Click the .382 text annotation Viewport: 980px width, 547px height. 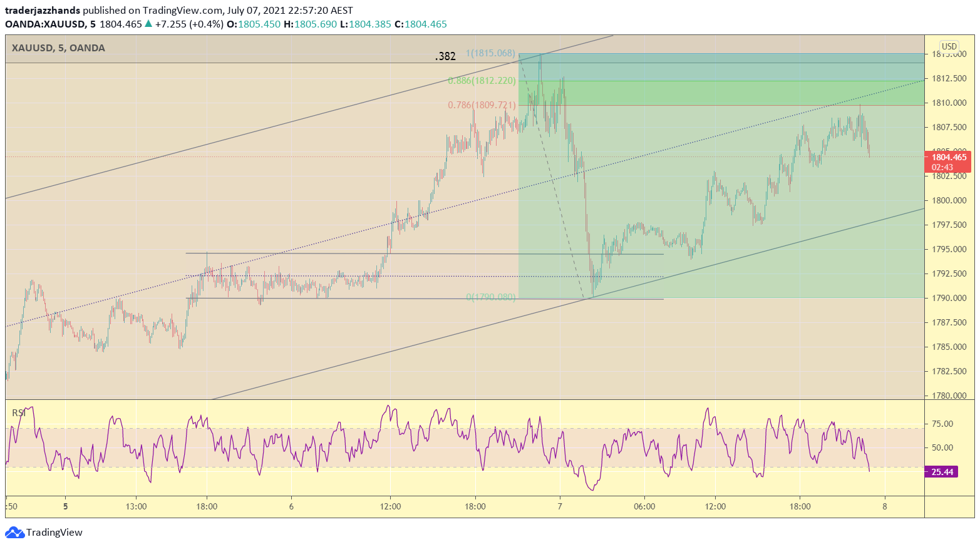click(445, 56)
